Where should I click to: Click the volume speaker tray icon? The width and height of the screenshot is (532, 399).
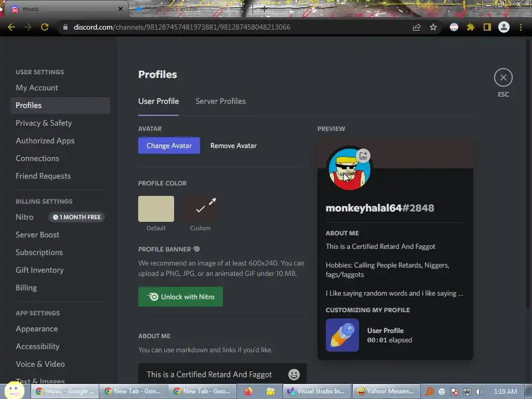click(x=480, y=392)
